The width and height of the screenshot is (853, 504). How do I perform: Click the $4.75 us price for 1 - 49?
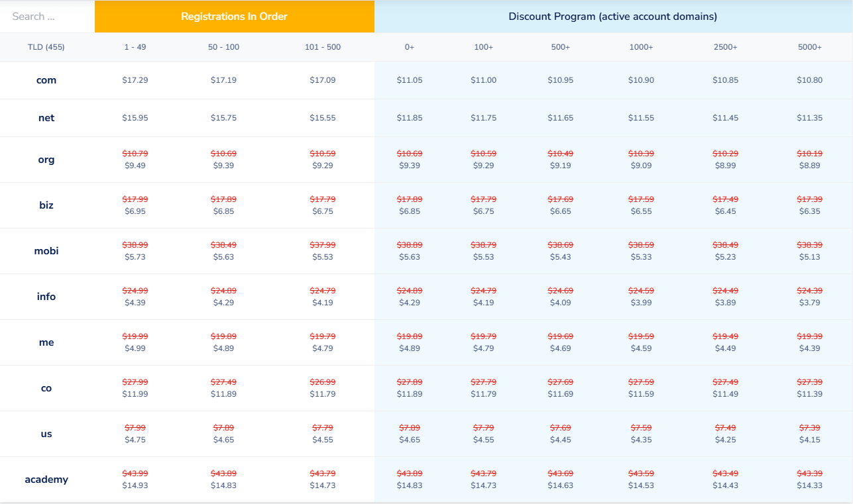pyautogui.click(x=135, y=440)
